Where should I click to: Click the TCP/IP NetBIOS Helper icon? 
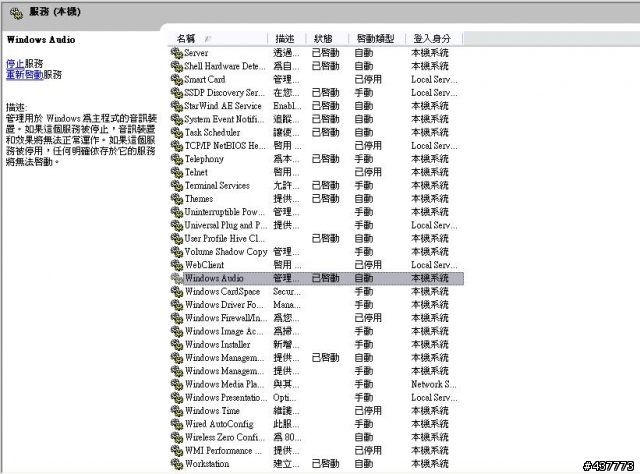[x=176, y=145]
